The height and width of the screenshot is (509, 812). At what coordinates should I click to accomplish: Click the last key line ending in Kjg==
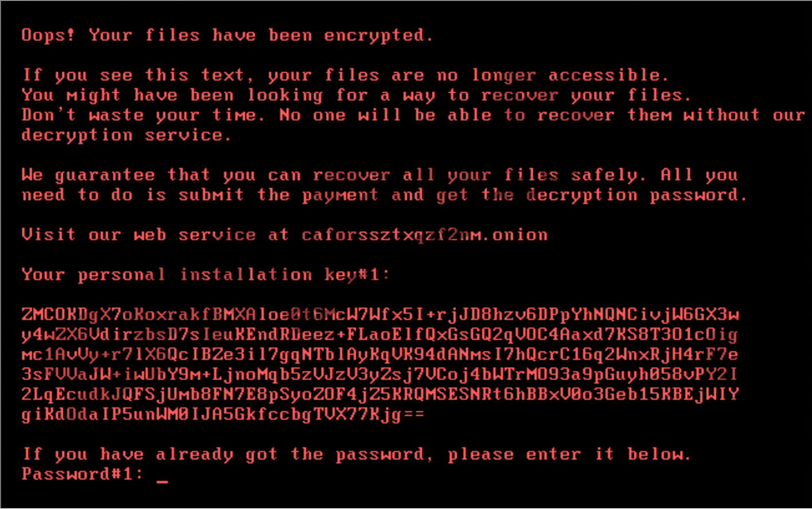(x=223, y=415)
